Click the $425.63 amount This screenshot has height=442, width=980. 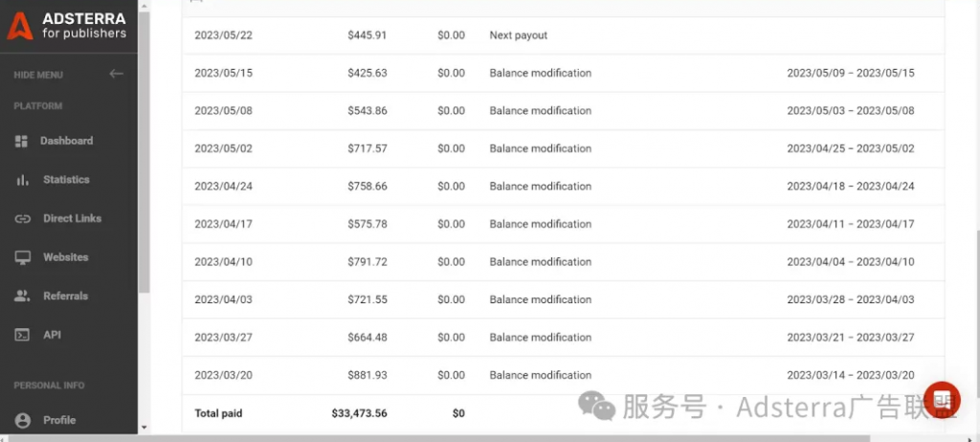[367, 73]
